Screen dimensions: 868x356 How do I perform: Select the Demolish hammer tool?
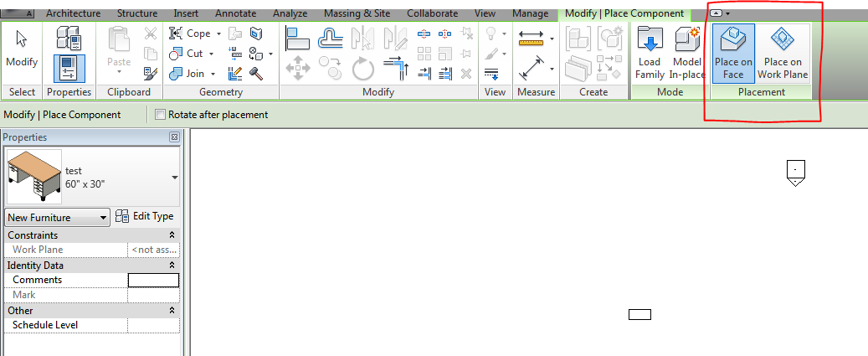point(256,74)
